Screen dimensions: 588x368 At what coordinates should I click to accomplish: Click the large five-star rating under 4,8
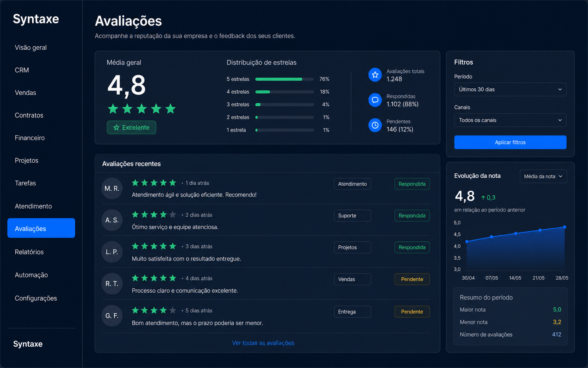coord(141,109)
